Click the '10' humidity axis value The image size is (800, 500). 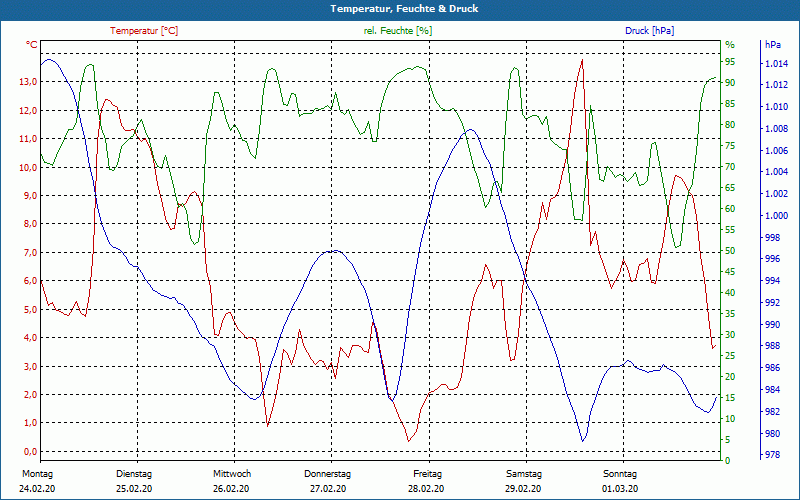click(x=730, y=419)
